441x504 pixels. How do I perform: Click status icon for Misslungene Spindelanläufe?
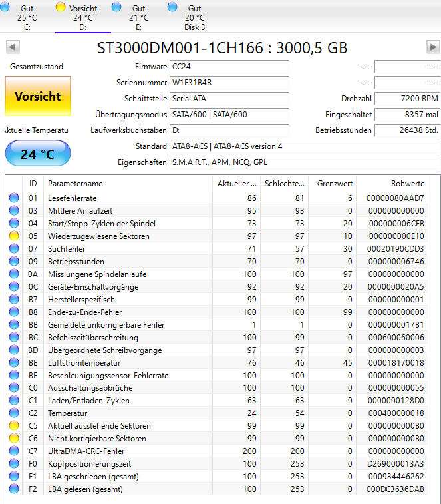pyautogui.click(x=14, y=274)
